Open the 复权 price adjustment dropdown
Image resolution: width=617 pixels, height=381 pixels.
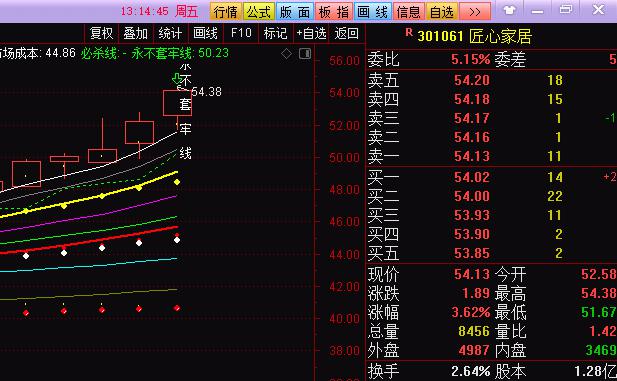(102, 33)
